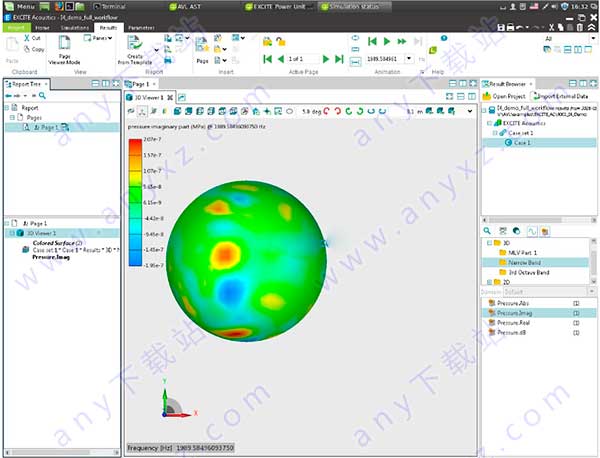Click the ellipse selection icon in viewer toolbar
This screenshot has height=458, width=600.
289,112
